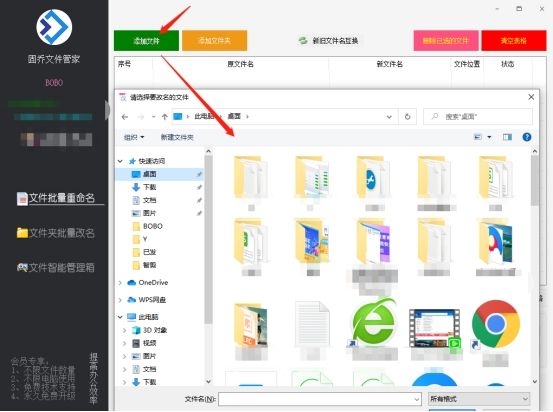Select 桌面 under quick access
The image size is (553, 412).
(x=150, y=174)
